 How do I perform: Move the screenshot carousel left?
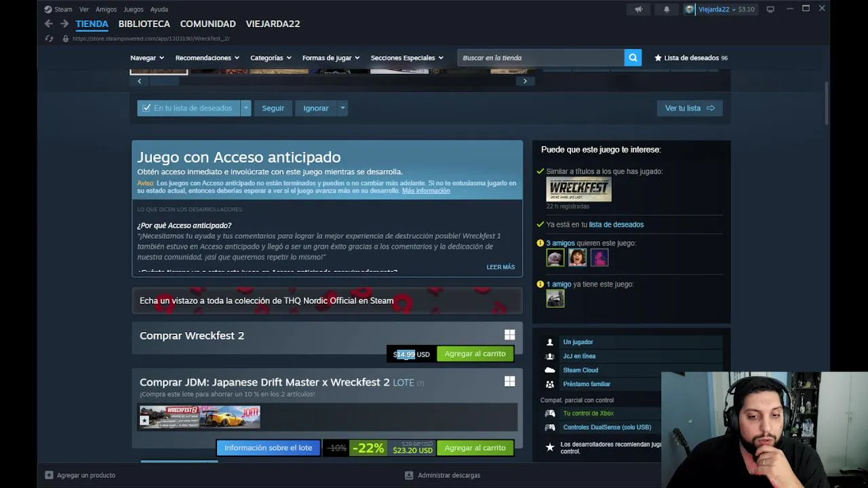(139, 81)
